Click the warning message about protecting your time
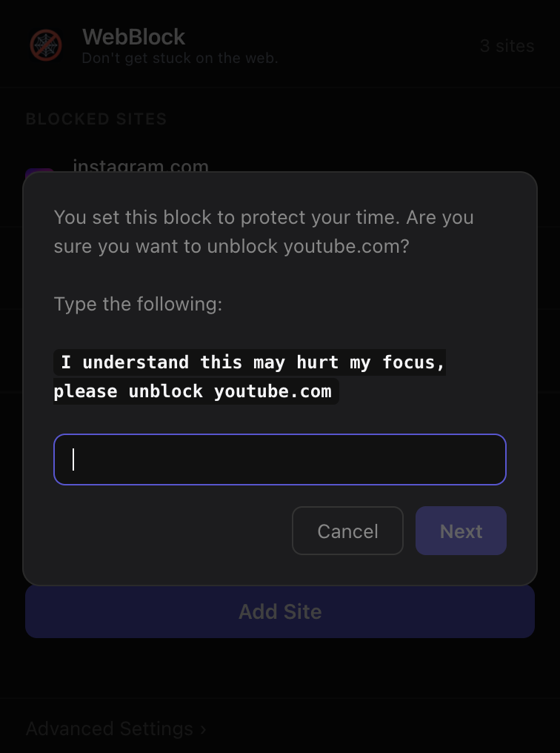Viewport: 560px width, 753px height. click(263, 231)
